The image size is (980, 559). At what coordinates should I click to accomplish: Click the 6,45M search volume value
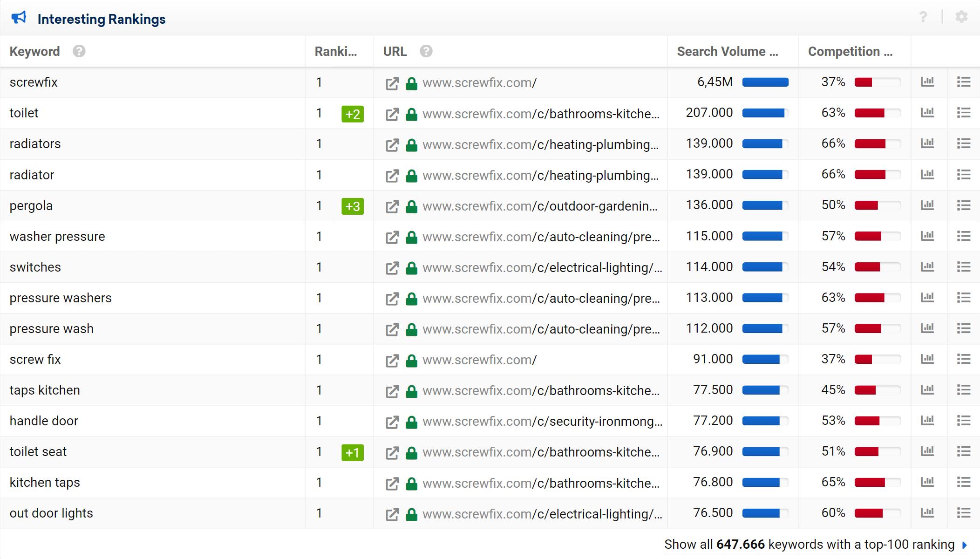coord(715,82)
